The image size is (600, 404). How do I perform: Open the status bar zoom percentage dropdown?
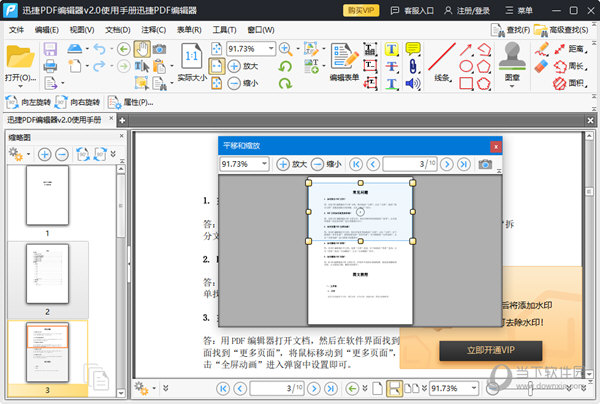click(474, 388)
